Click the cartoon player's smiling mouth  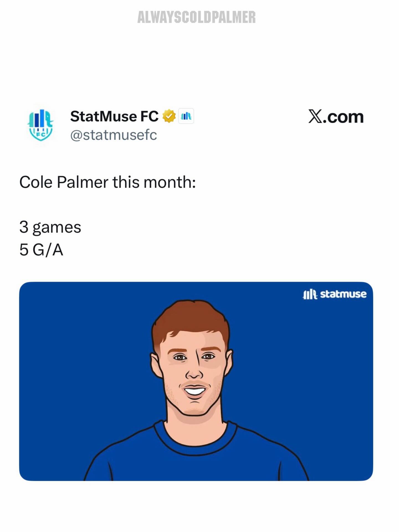click(x=195, y=391)
